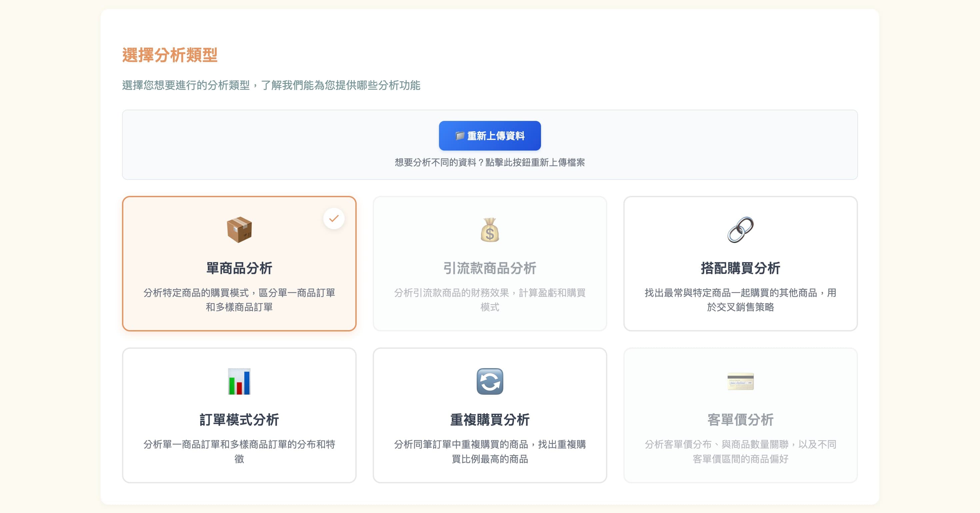The width and height of the screenshot is (980, 513).
Task: Click the orange checkmark badge on the selected card
Action: click(x=334, y=218)
